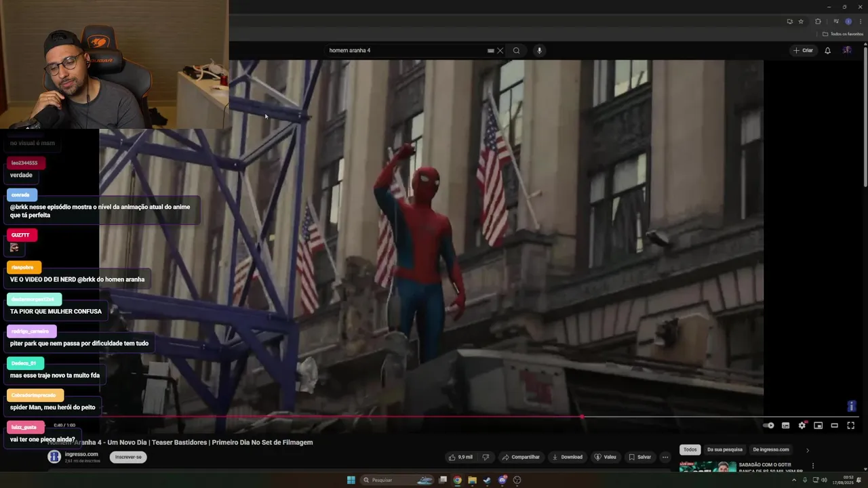Open the on-screen keyboard icon in search
The height and width of the screenshot is (488, 868).
(x=490, y=50)
